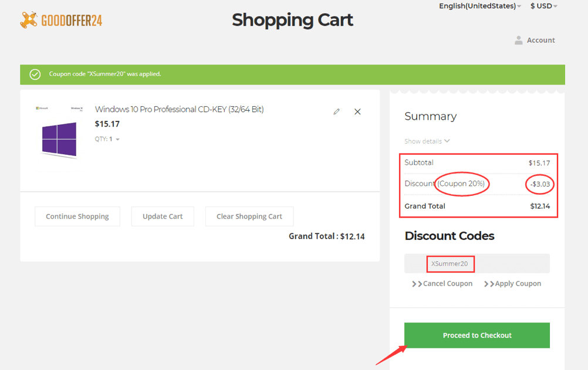Image resolution: width=588 pixels, height=370 pixels.
Task: Open the Account menu
Action: pos(540,40)
